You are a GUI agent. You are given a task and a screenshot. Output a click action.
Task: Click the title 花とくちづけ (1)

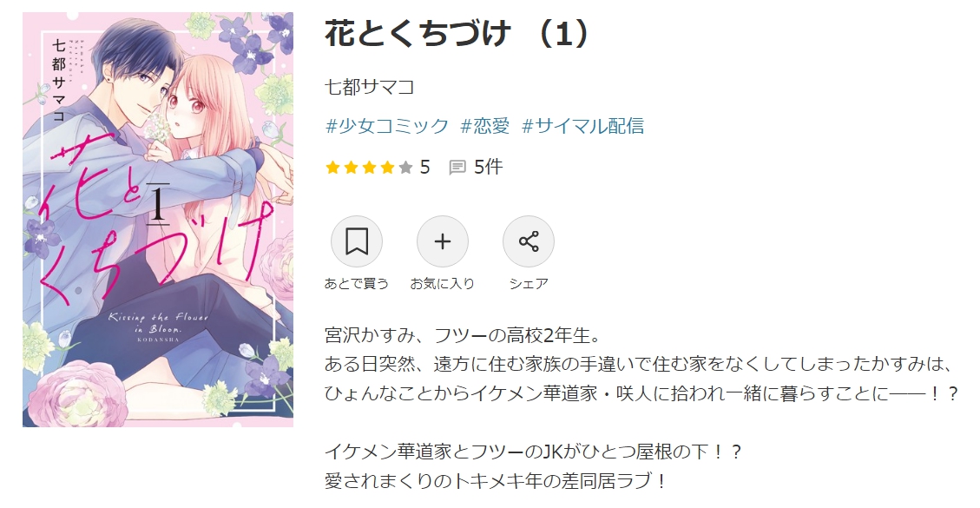(457, 34)
